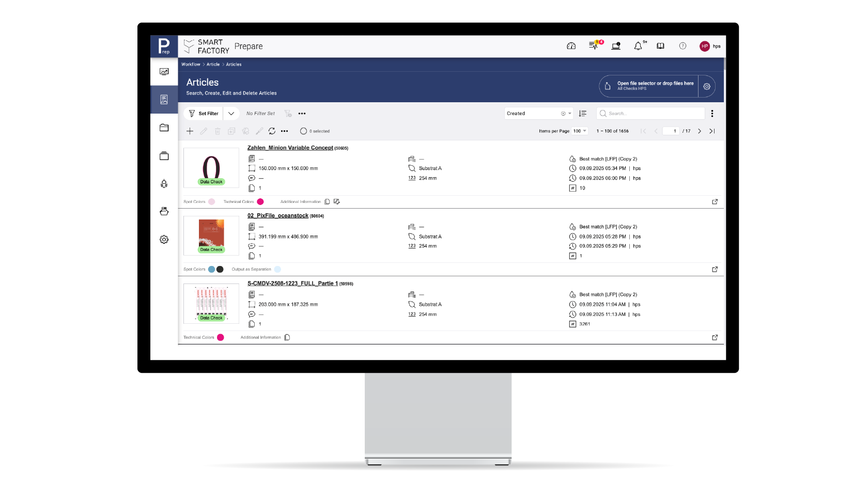
Task: Toggle the select-all circle beside '0 selected'
Action: click(x=303, y=131)
